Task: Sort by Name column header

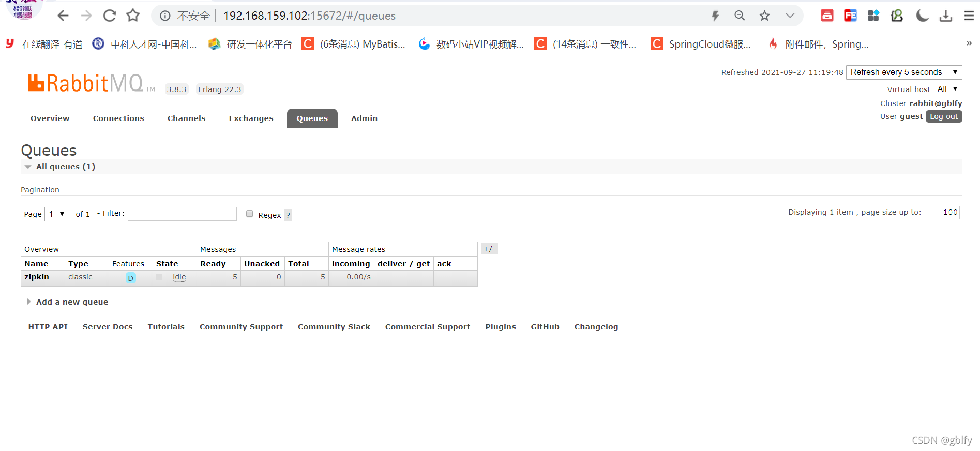Action: pyautogui.click(x=36, y=264)
